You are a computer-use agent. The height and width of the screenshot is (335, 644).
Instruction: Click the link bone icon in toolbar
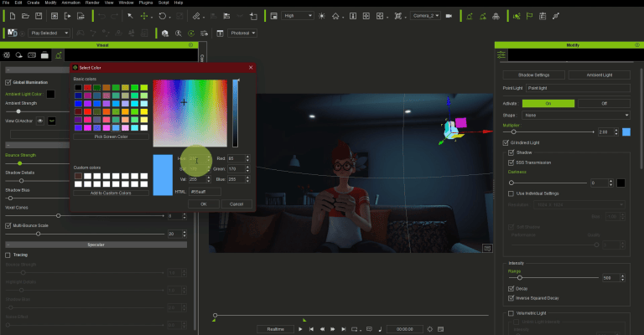tap(556, 16)
